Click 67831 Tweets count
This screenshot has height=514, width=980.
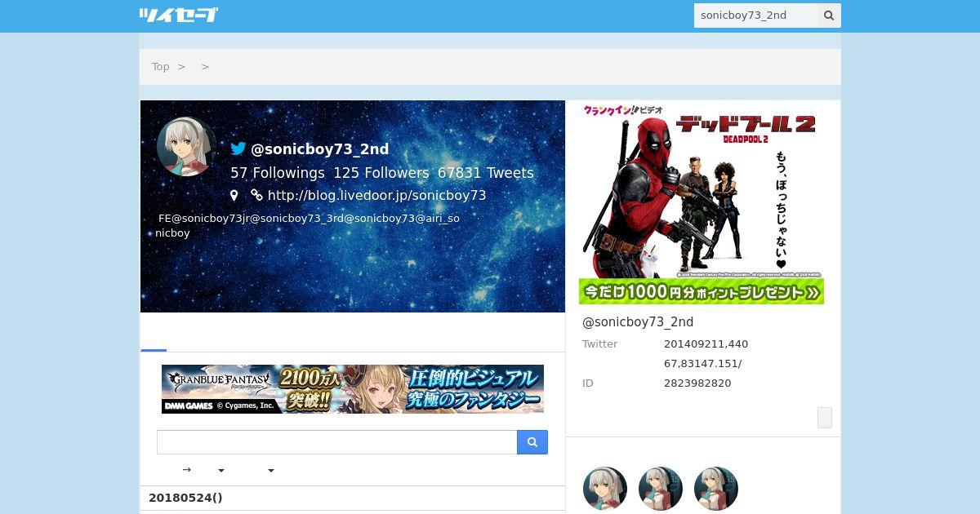pyautogui.click(x=486, y=173)
